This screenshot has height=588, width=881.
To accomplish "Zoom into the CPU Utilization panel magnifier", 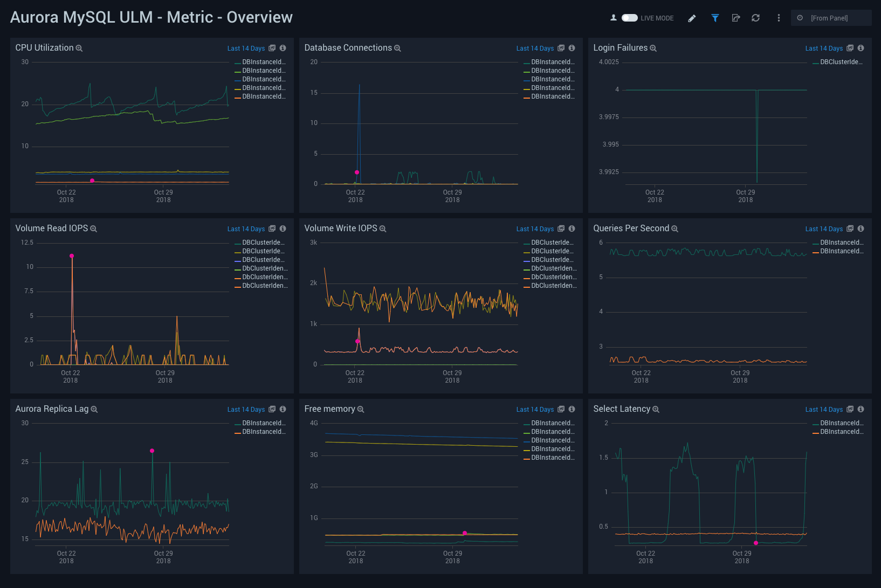I will click(79, 48).
